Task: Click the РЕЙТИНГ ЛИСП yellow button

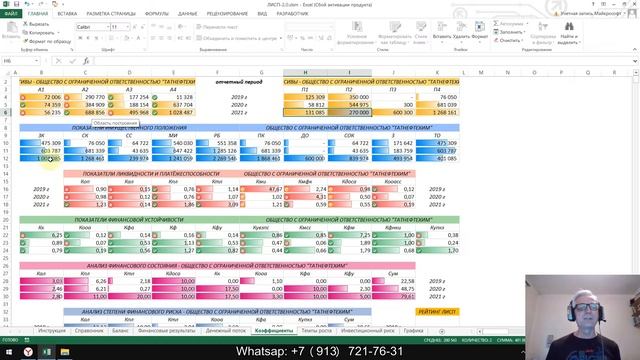Action: point(437,312)
